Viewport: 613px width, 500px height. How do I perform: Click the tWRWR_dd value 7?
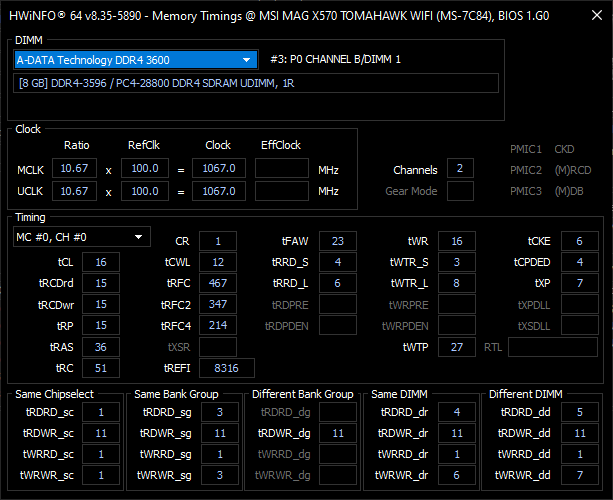pos(580,475)
